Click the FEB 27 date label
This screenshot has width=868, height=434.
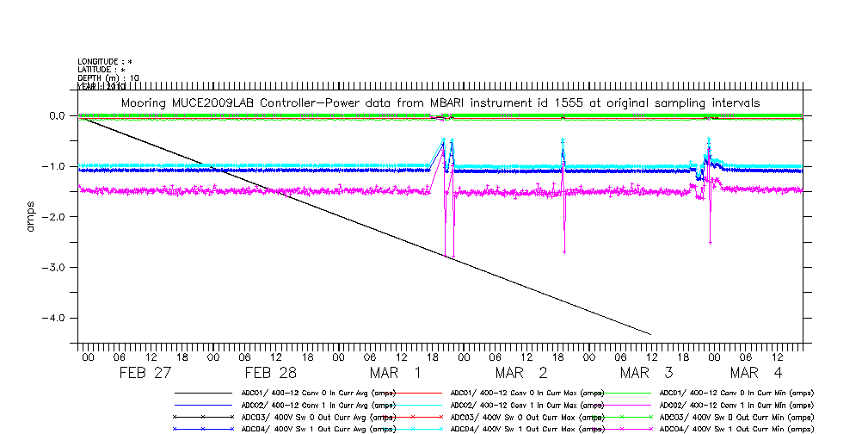(x=145, y=373)
